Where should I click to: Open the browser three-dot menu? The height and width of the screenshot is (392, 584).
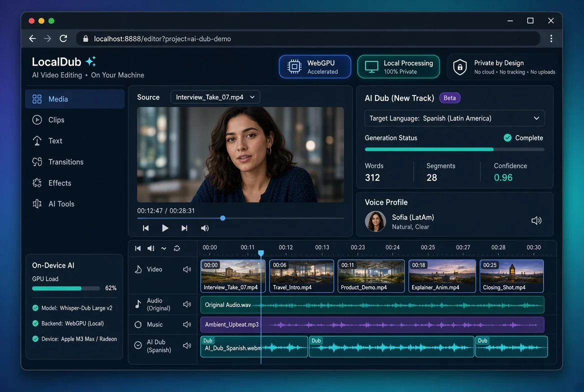click(551, 38)
